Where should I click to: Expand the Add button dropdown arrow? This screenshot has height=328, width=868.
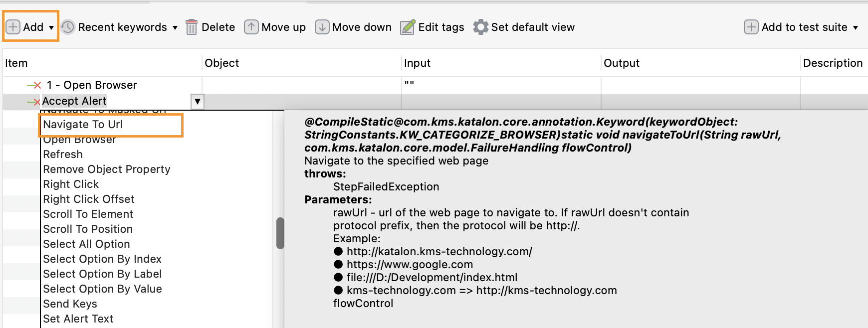point(51,28)
